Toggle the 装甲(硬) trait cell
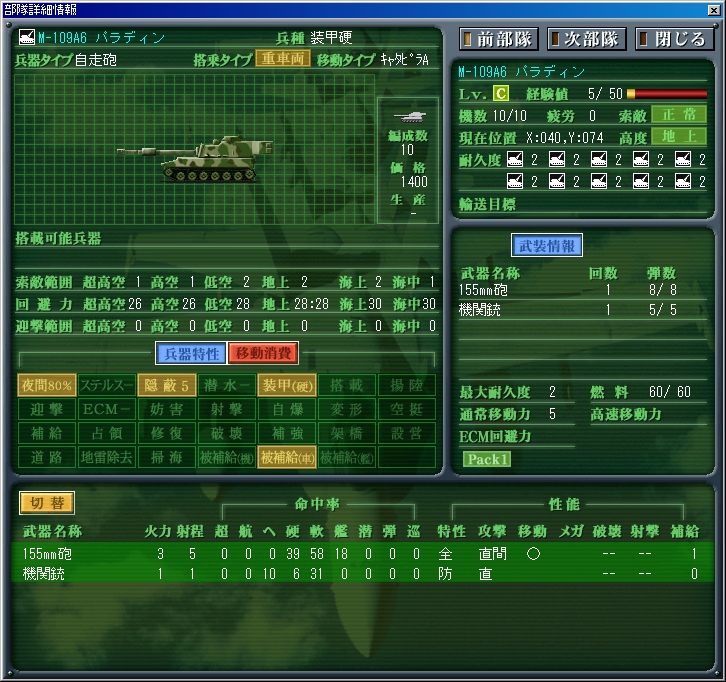The image size is (726, 682). tap(287, 385)
